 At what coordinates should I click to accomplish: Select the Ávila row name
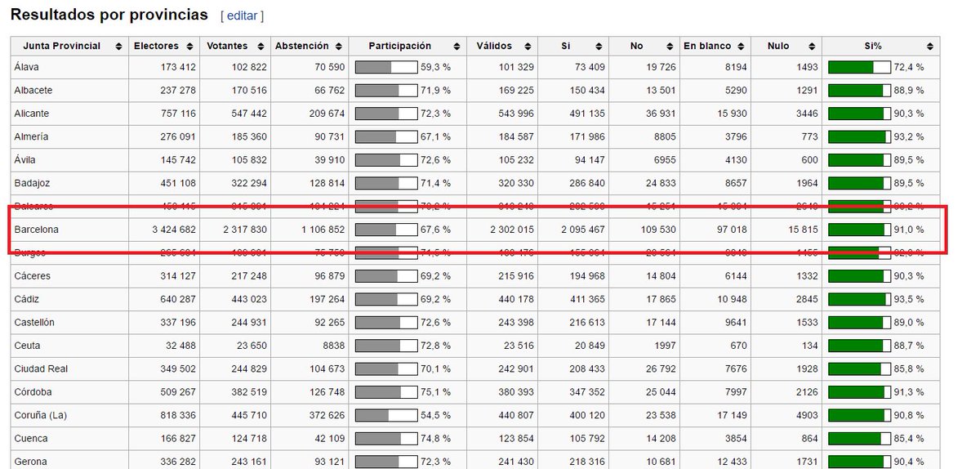tap(25, 159)
